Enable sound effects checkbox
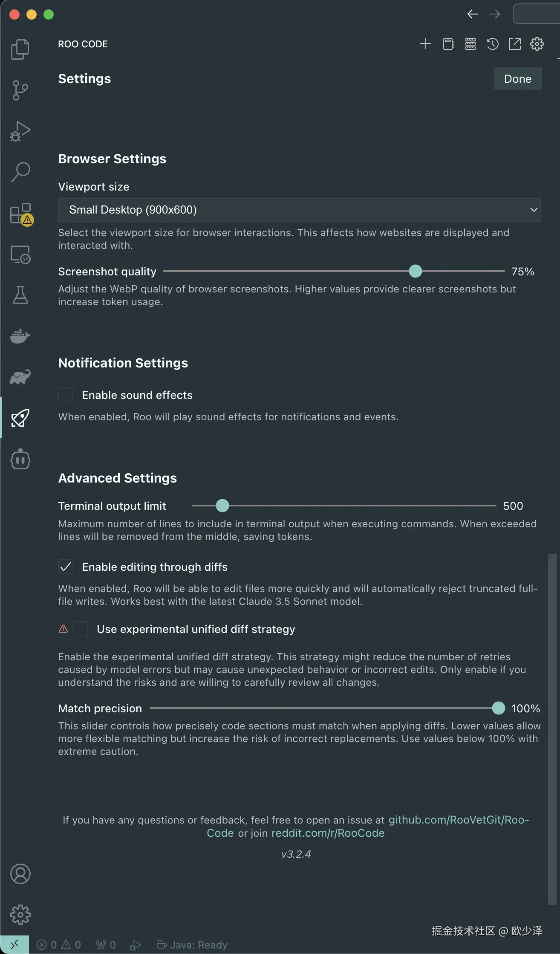This screenshot has height=954, width=560. point(66,395)
